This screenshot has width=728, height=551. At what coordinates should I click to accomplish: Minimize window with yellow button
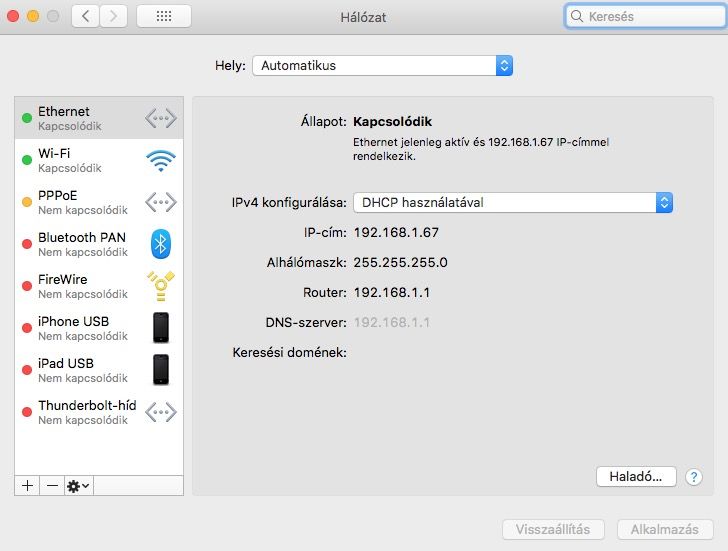[33, 16]
